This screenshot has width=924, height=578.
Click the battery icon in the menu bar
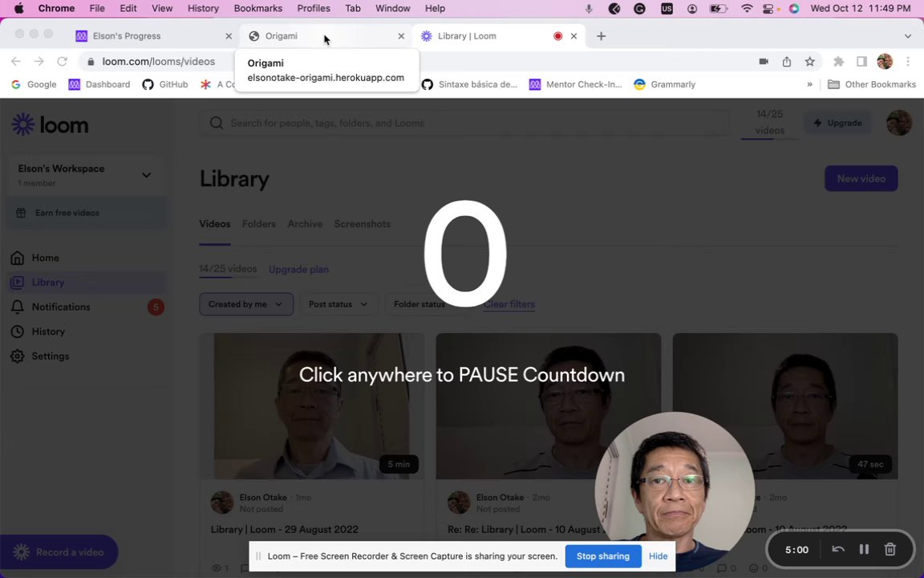[719, 8]
